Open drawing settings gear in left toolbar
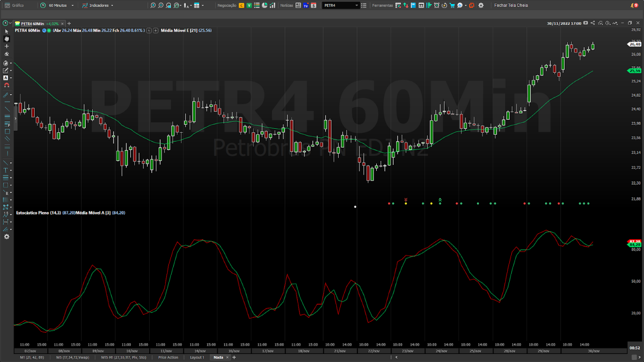644x362 pixels. (6, 237)
